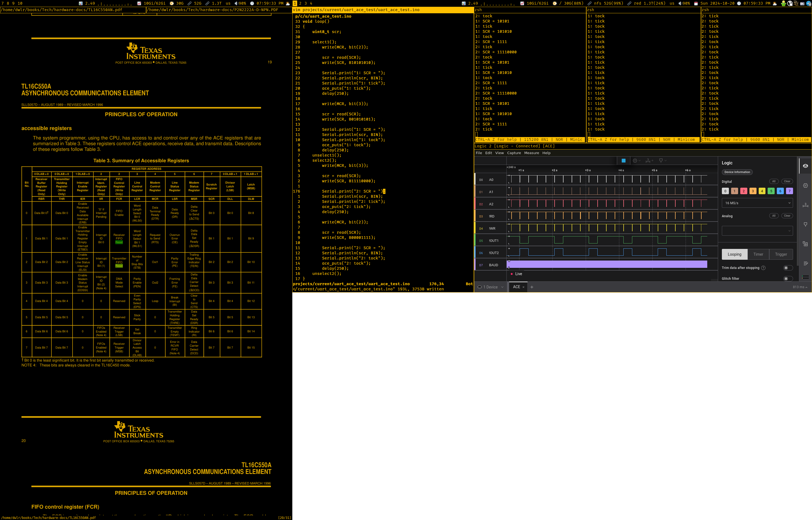Switch to the Trigger capture mode tab

point(781,254)
